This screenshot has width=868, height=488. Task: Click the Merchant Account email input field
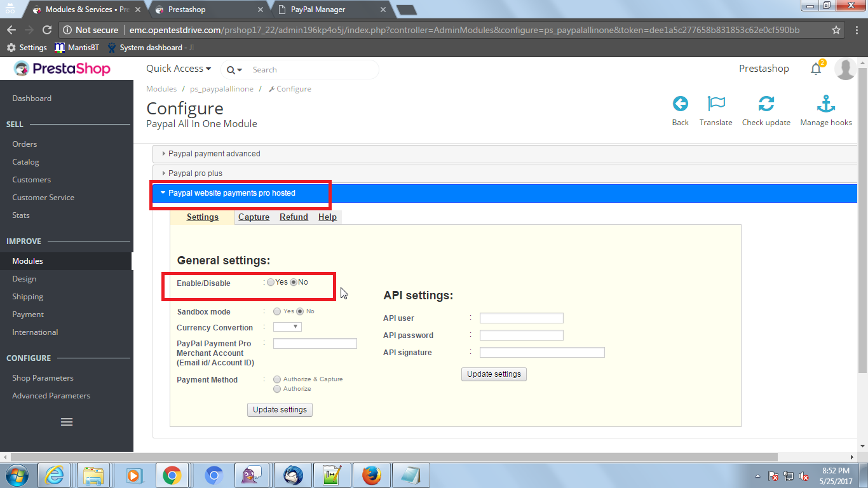click(315, 344)
